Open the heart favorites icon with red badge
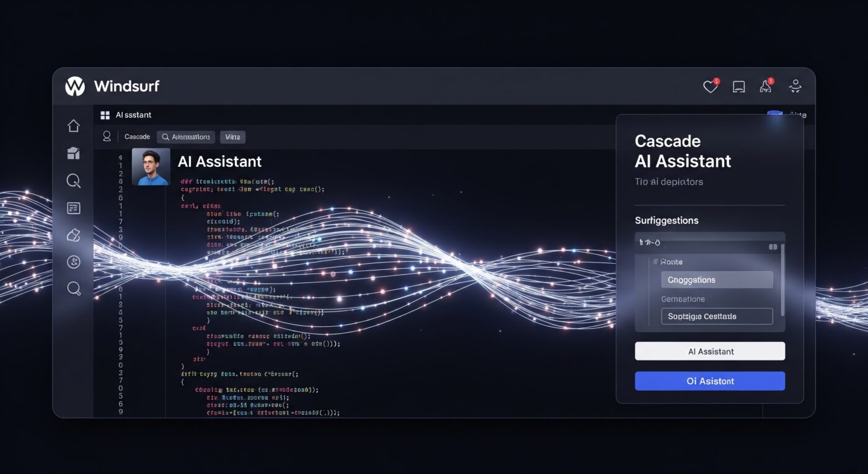Screen dimensions: 868x474 [711, 86]
